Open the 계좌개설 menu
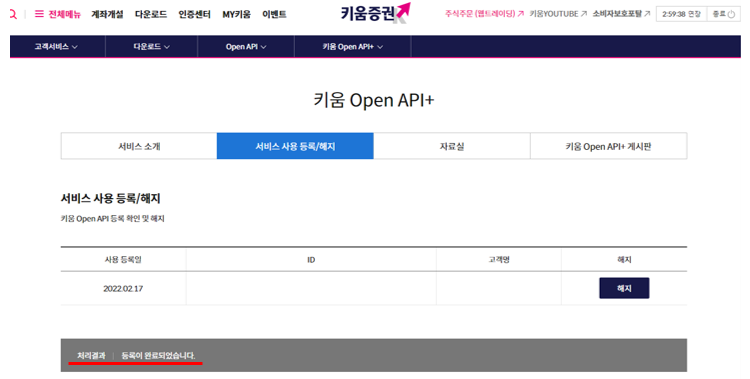 (107, 14)
